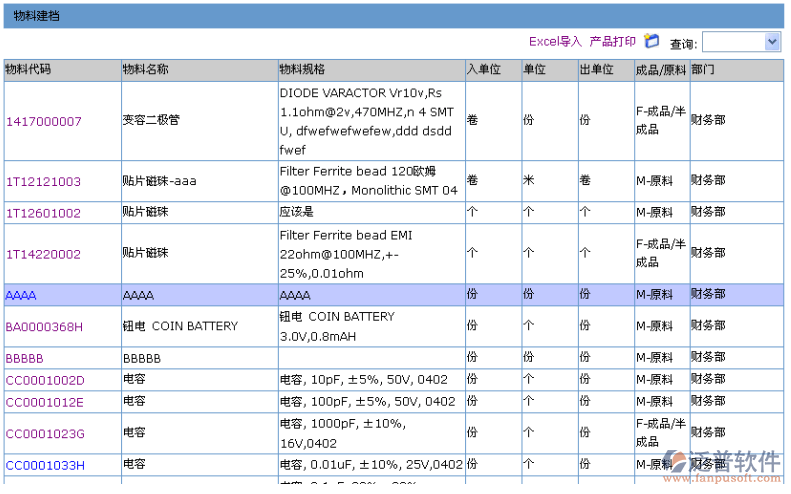791x494 pixels.
Task: Click the folder icon beside 产品打印
Action: 652,41
